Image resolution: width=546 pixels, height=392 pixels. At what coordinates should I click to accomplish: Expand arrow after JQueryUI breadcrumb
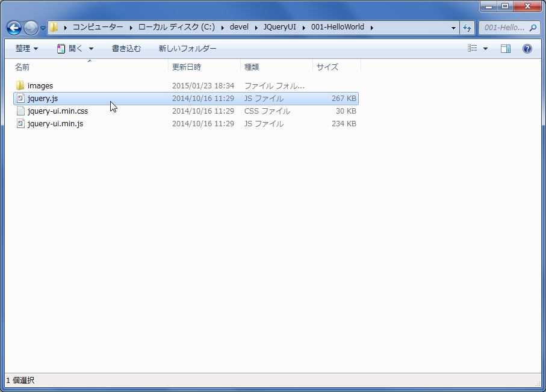(303, 28)
